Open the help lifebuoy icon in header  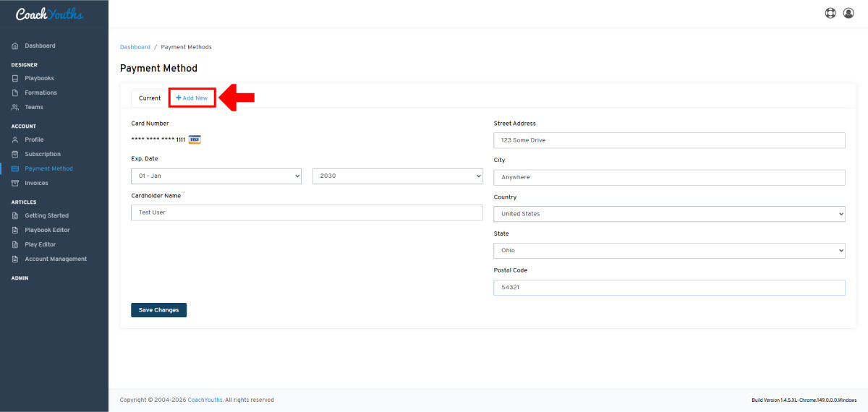(830, 13)
